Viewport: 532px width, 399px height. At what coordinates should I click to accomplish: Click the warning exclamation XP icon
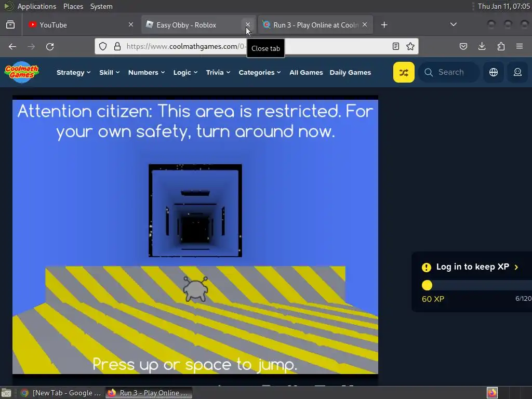click(x=427, y=268)
